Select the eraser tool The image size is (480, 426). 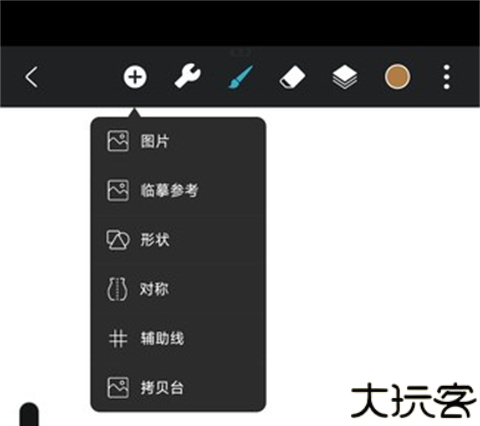[292, 77]
